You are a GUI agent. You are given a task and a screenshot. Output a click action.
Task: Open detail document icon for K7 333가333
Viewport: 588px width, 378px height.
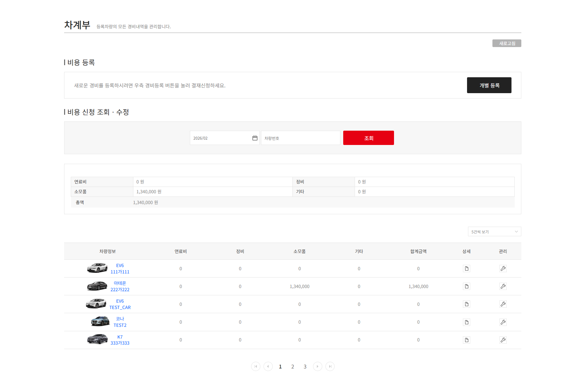click(x=466, y=340)
